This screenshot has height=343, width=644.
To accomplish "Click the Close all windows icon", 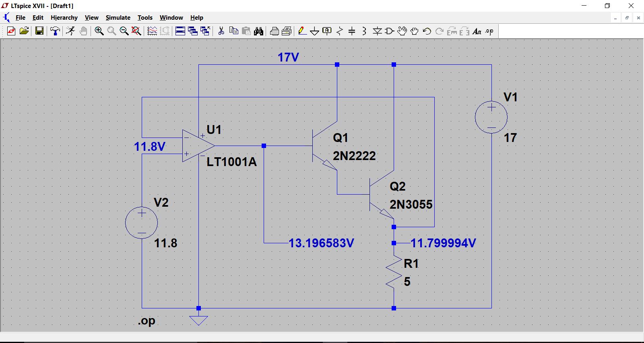I will pyautogui.click(x=205, y=31).
